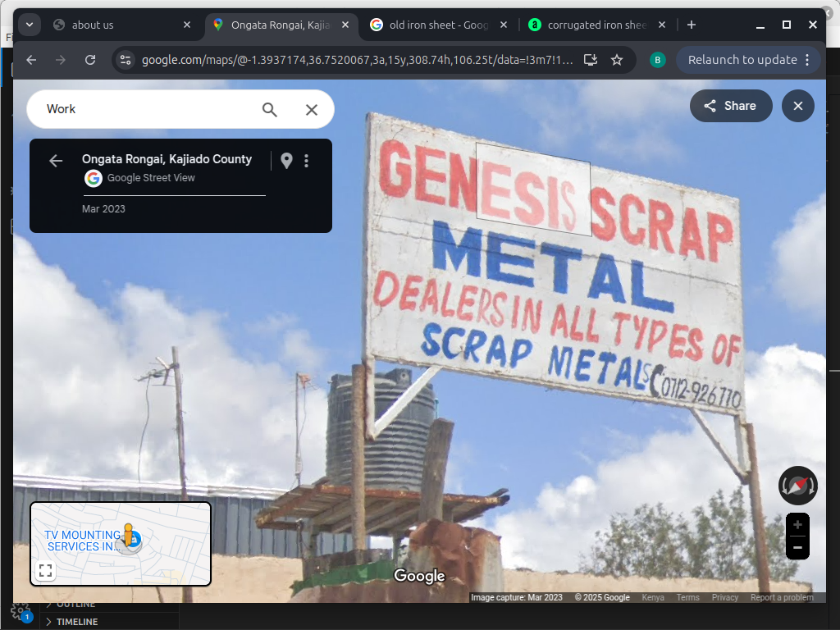Expand the minimap to fullscreen
Viewport: 840px width, 630px height.
pyautogui.click(x=46, y=571)
